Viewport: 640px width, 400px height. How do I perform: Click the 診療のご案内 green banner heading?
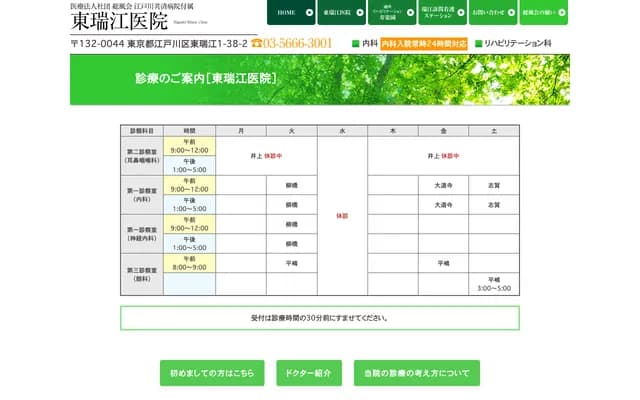206,78
